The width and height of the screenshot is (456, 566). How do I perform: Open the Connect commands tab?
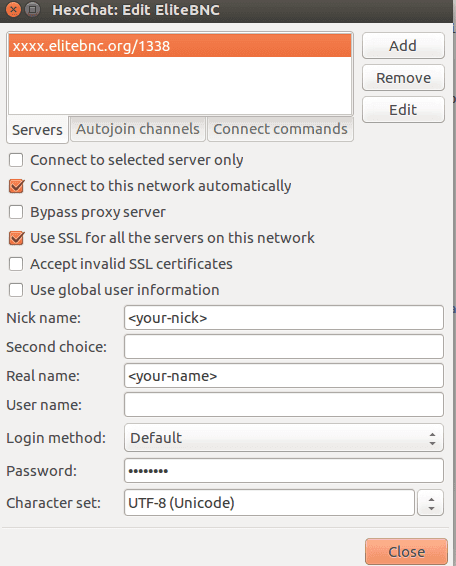click(280, 129)
